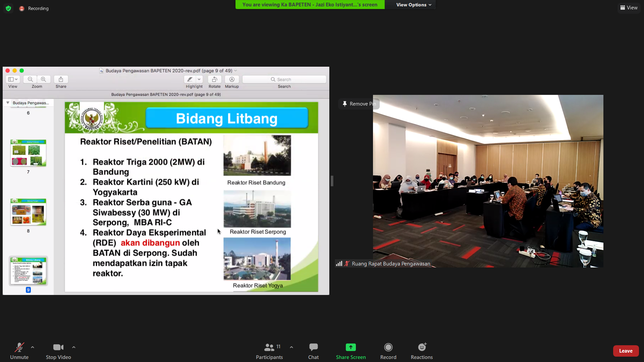
Task: Open the Reactions menu
Action: coord(422,351)
